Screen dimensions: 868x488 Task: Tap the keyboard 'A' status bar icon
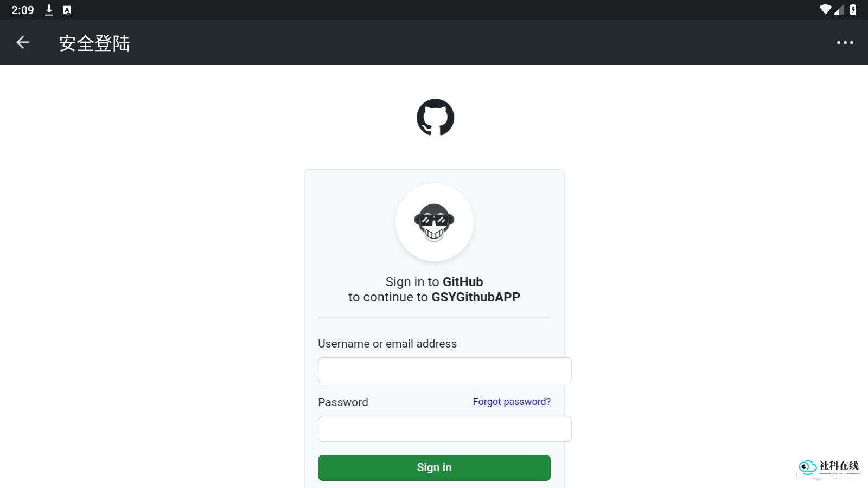pyautogui.click(x=67, y=10)
